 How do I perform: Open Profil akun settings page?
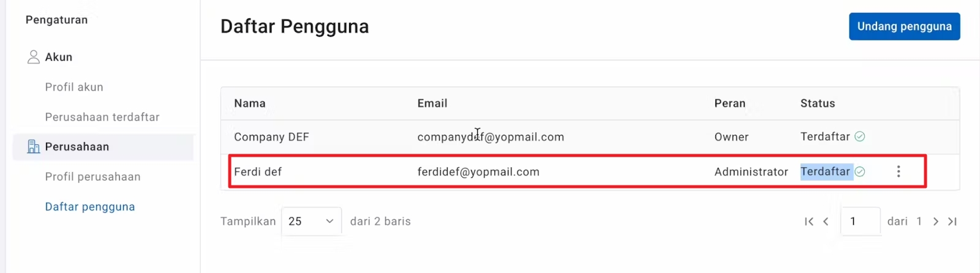[x=74, y=87]
